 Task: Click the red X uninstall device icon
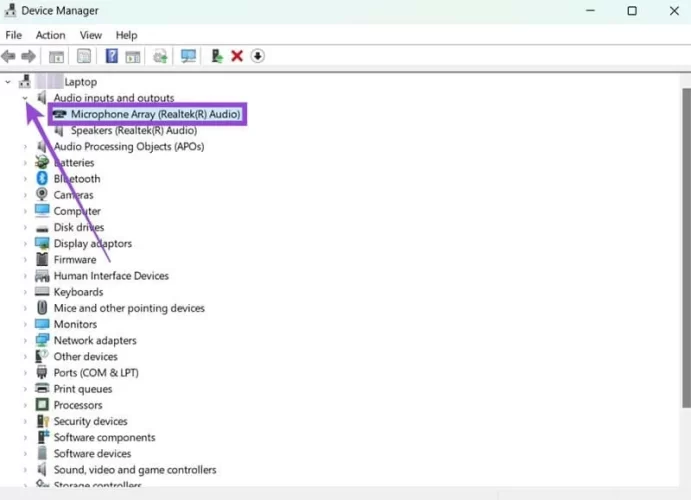[237, 56]
